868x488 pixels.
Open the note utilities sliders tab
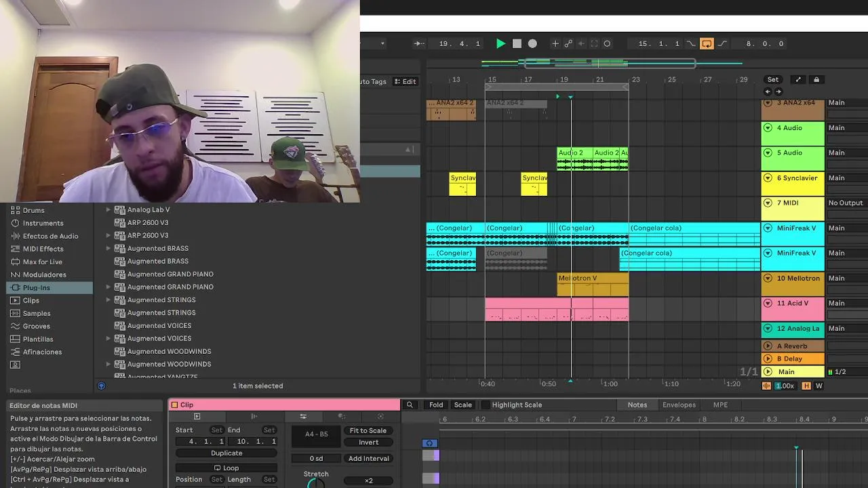pos(303,416)
